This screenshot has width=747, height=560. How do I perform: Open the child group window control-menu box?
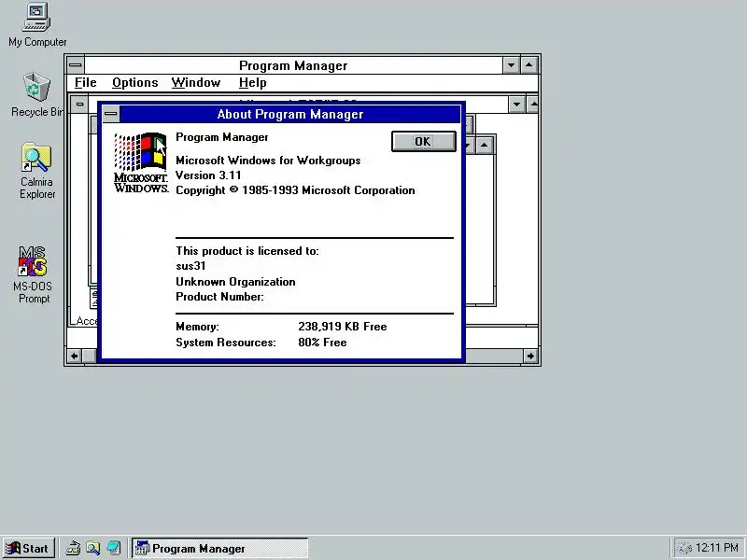79,105
